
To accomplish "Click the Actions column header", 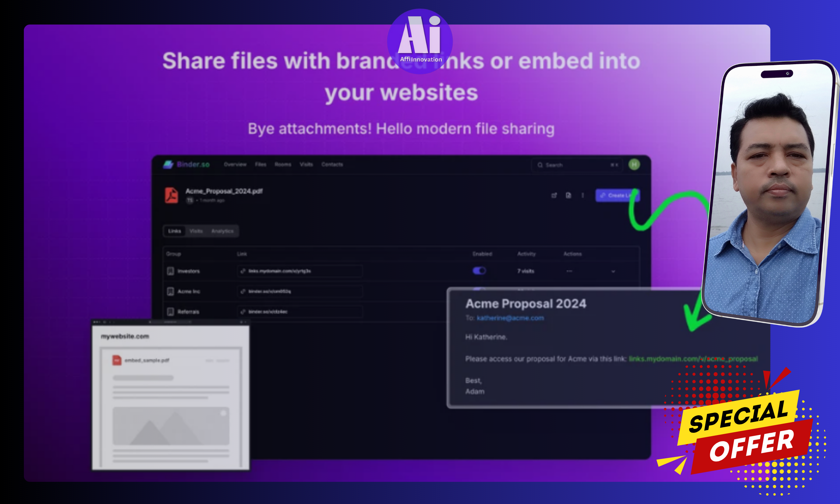I will pos(573,254).
